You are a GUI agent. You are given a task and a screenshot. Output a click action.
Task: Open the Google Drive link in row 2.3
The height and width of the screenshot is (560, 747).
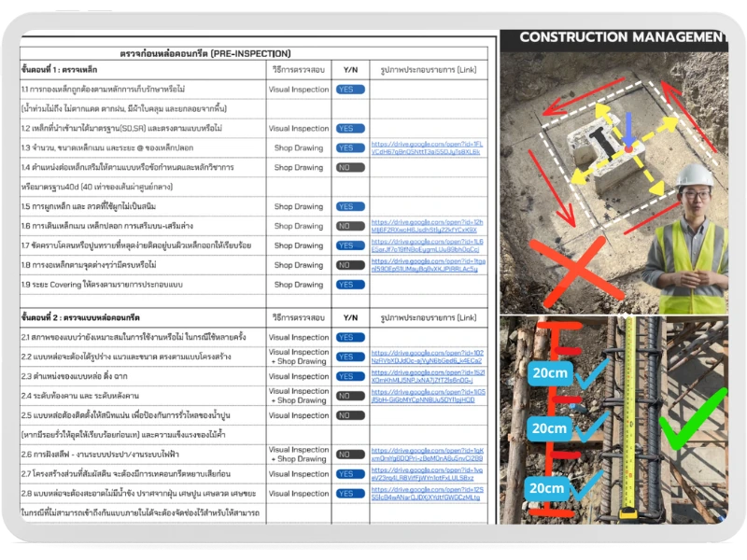point(428,377)
